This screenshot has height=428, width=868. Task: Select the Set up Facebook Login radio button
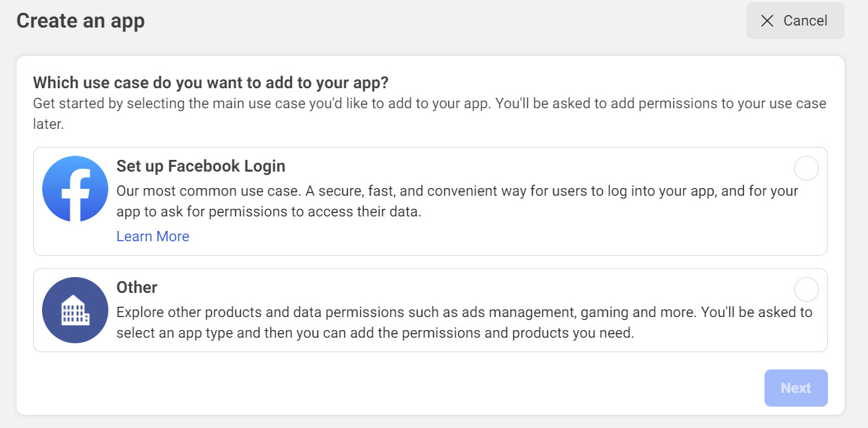tap(806, 168)
